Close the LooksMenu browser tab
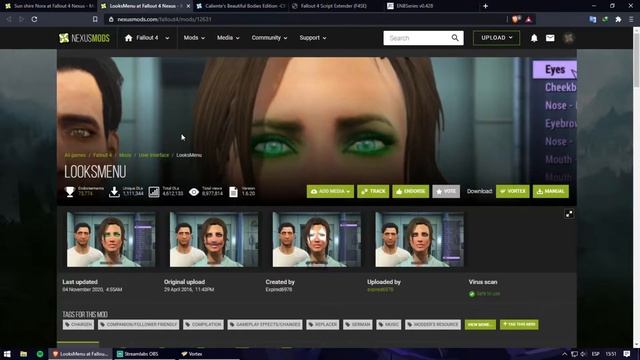The height and width of the screenshot is (360, 640). (x=188, y=6)
